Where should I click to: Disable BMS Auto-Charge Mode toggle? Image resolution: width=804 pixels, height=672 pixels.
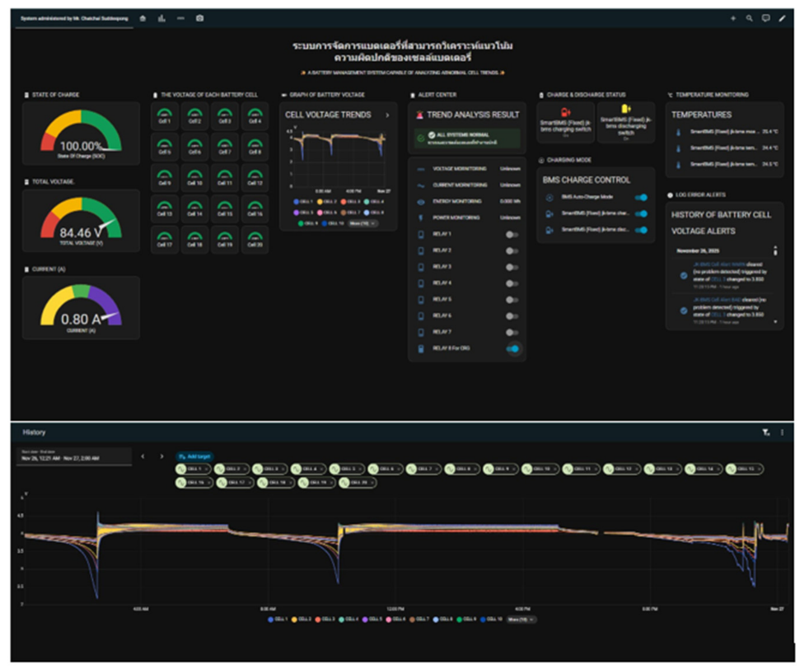pos(641,197)
